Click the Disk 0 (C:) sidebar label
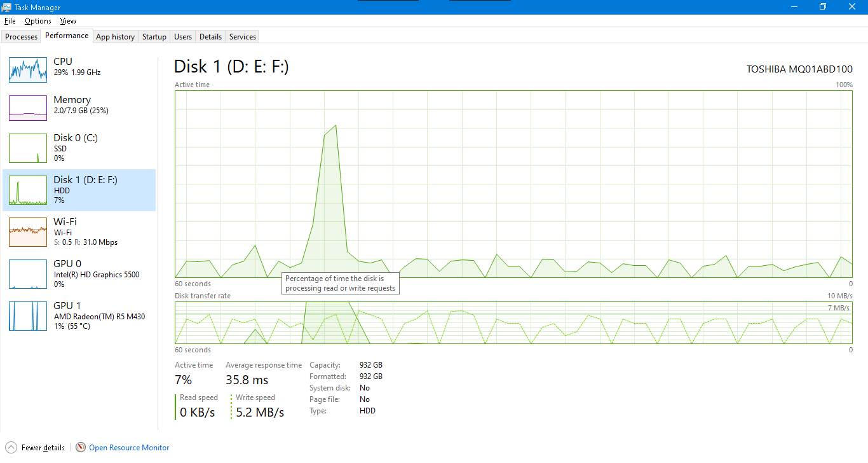868x463 pixels. coord(76,137)
